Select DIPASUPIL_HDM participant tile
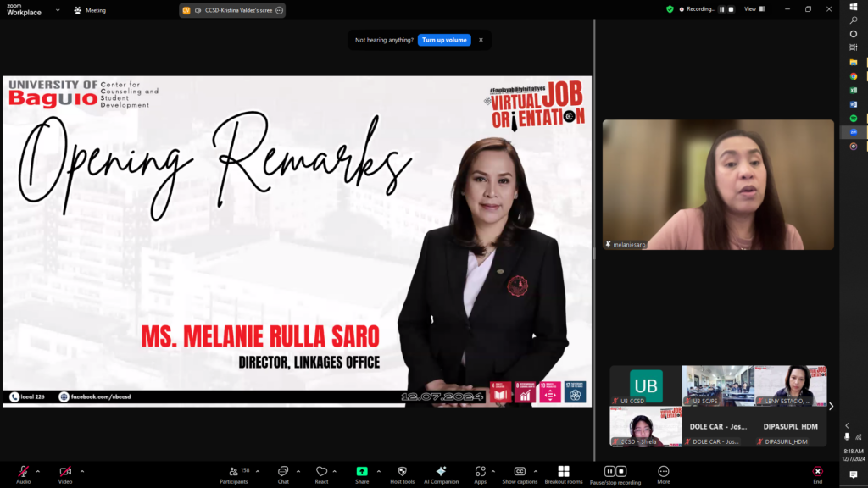Viewport: 868px width, 488px height. [x=791, y=427]
